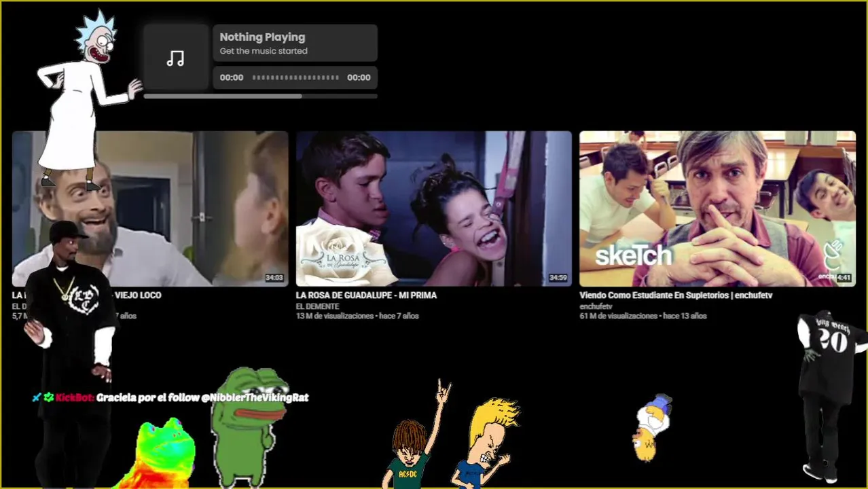Click the gray progress bar under the music widget
Viewport: 868px width, 489px height.
tap(260, 96)
